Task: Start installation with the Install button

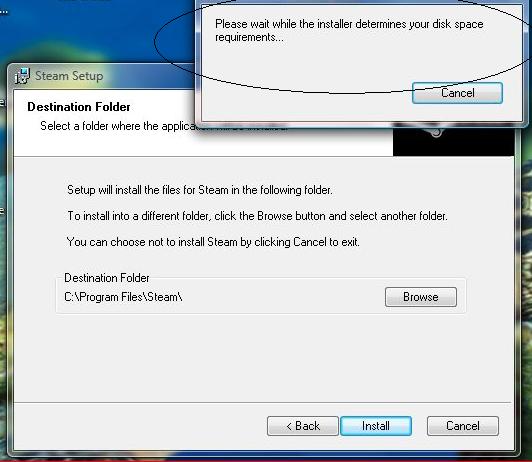Action: [376, 426]
